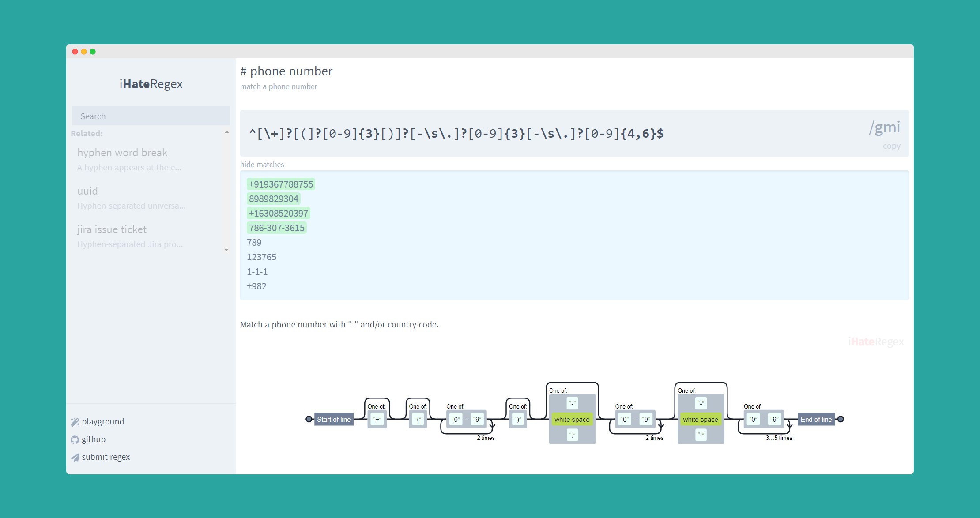The image size is (980, 518).
Task: Click the unmatched 1-1-1 line
Action: coord(257,272)
